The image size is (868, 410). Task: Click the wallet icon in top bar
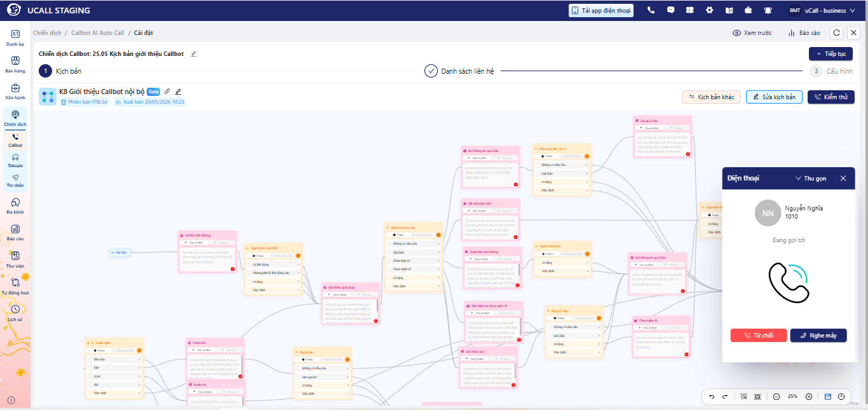(749, 10)
